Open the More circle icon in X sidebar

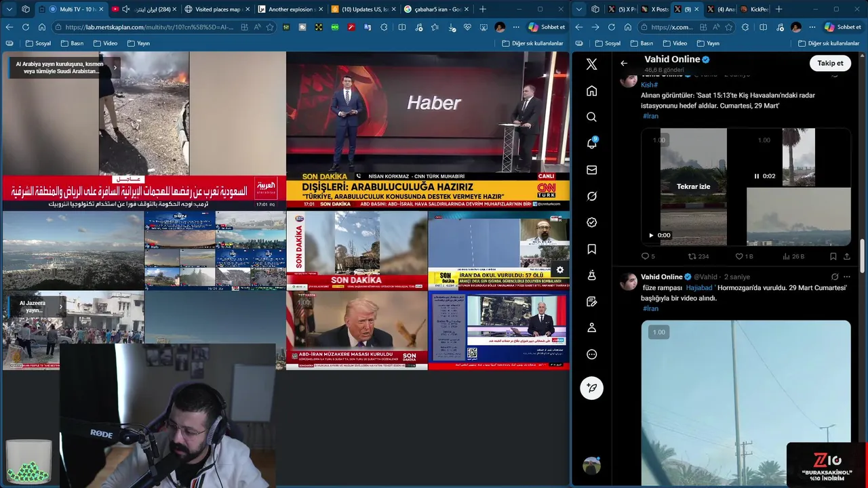(x=591, y=354)
